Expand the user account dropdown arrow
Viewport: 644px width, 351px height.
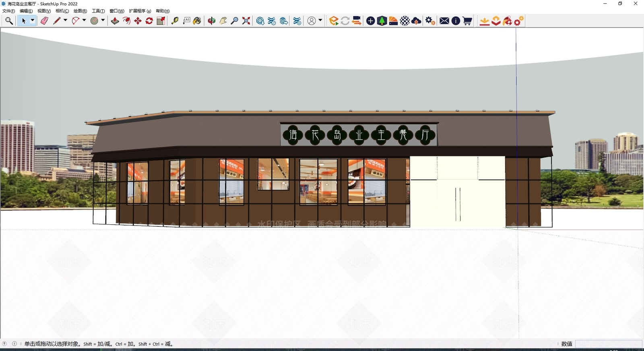[320, 21]
